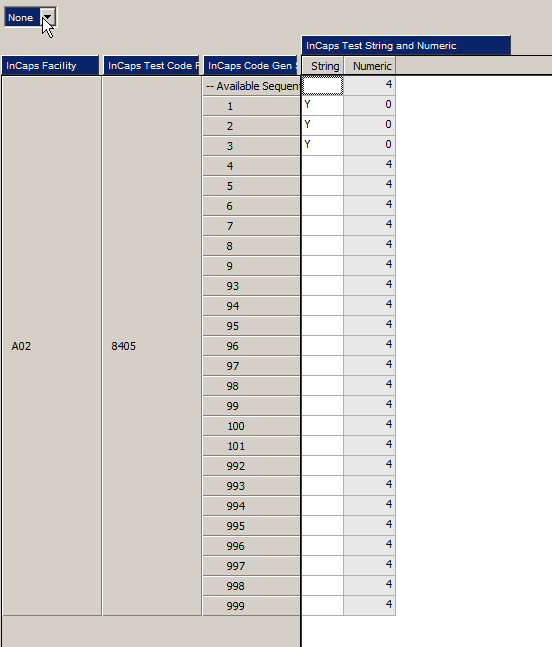
Task: Click the Numeric cell for sequence 2
Action: click(x=369, y=125)
